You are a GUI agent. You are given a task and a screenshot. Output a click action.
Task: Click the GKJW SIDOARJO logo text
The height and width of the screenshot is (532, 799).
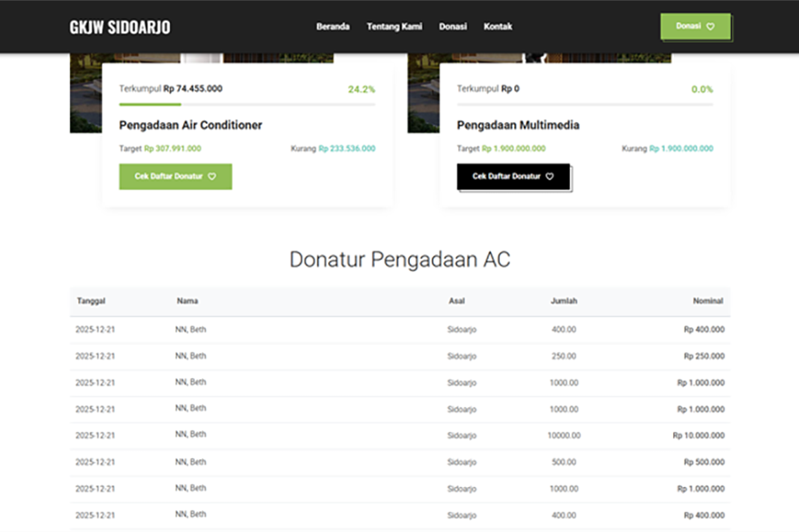(118, 26)
